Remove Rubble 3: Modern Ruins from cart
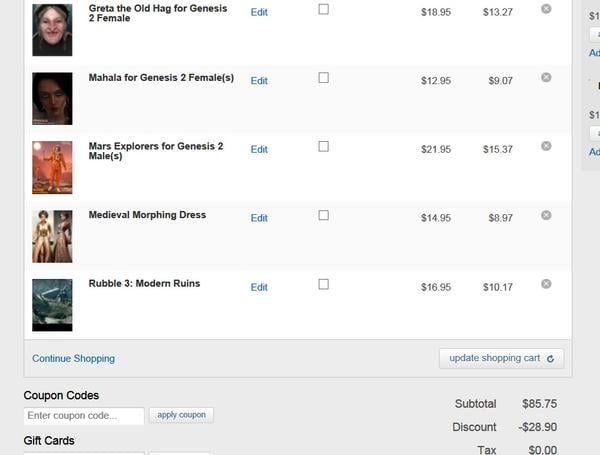The image size is (600, 455). pos(546,284)
